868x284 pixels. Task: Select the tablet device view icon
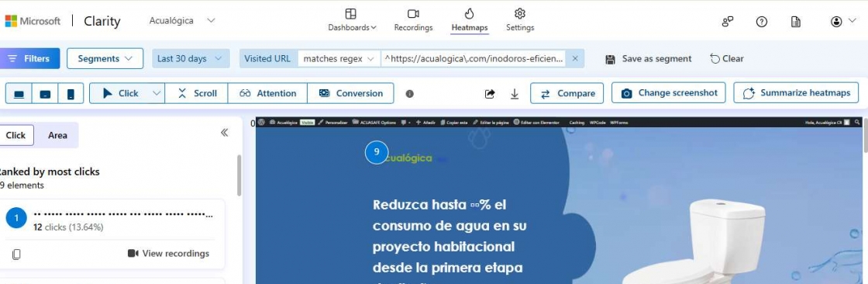pyautogui.click(x=46, y=94)
